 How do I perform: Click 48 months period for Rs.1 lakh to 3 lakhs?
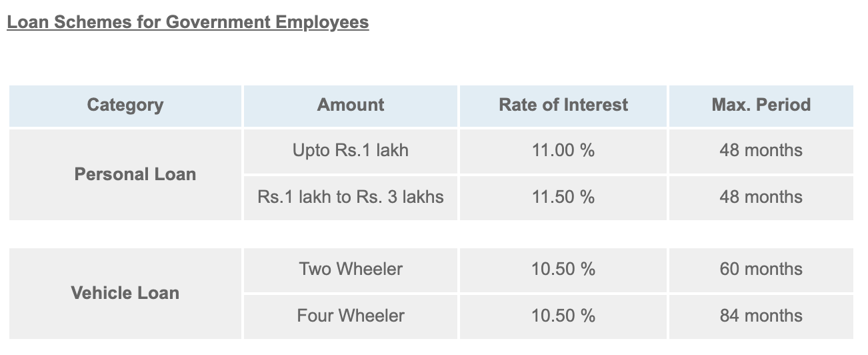coord(761,197)
